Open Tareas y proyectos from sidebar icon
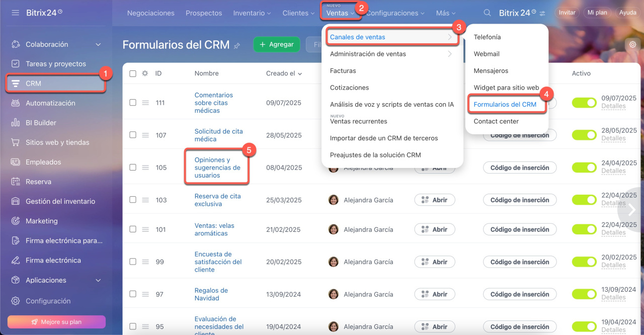The height and width of the screenshot is (335, 644). [16, 64]
